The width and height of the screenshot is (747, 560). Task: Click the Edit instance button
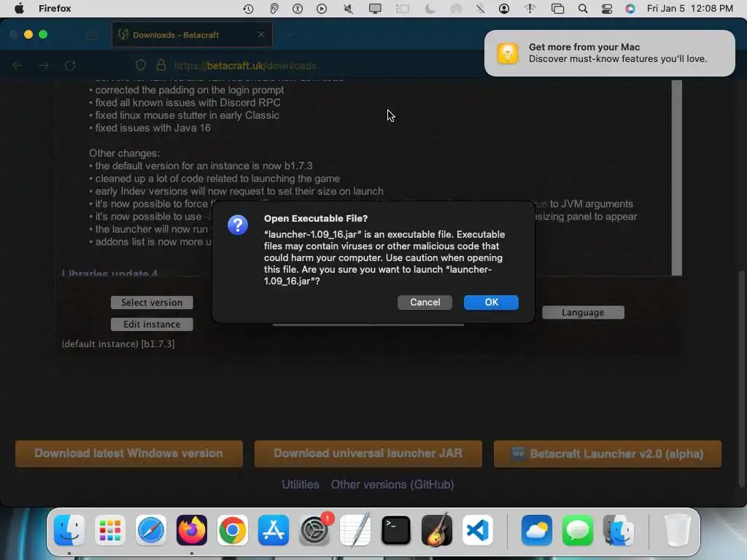[152, 324]
